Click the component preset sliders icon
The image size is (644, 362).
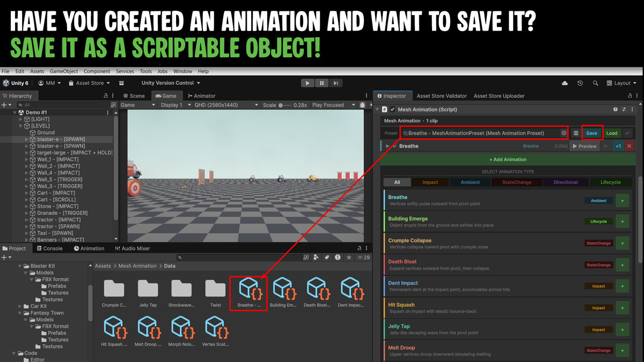pyautogui.click(x=624, y=109)
